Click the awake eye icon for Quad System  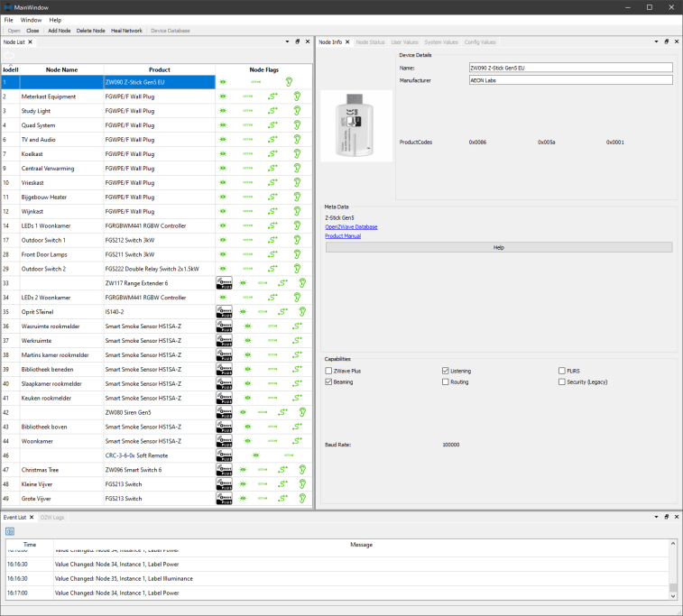223,125
